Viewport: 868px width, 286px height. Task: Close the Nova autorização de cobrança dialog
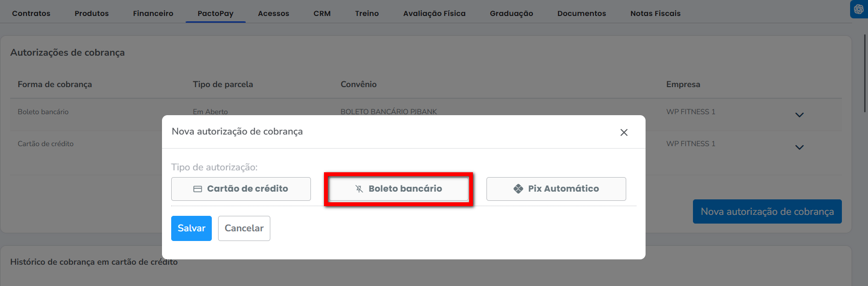pyautogui.click(x=624, y=132)
